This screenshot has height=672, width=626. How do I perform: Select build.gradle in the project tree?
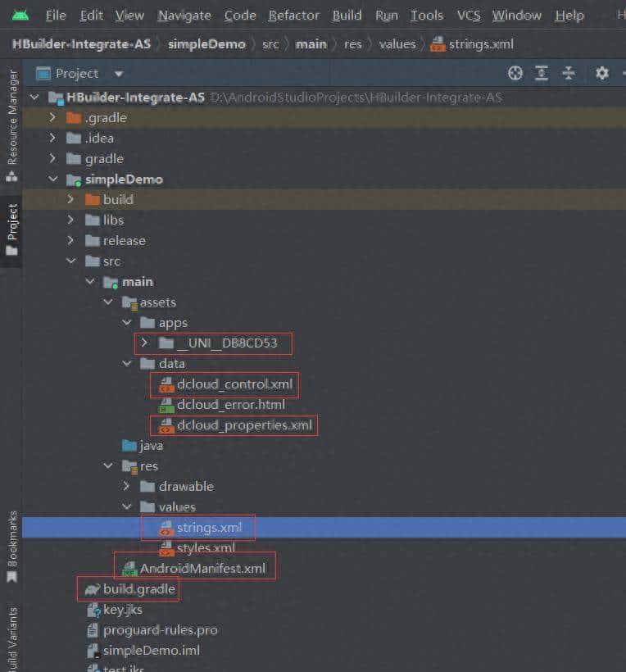(x=138, y=588)
